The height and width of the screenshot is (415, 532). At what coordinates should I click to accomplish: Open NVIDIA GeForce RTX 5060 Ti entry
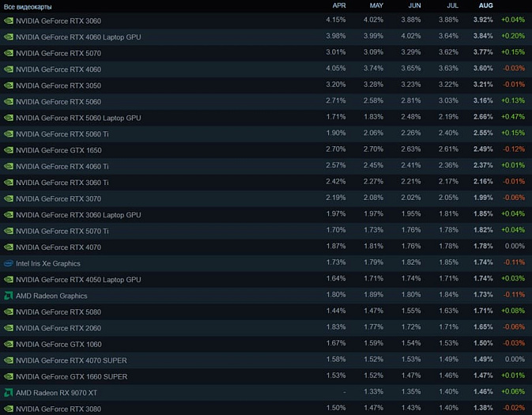click(x=266, y=134)
